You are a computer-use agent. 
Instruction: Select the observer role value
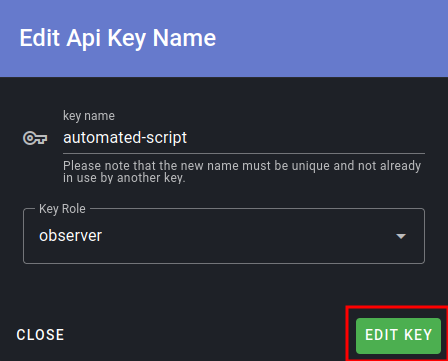(70, 236)
